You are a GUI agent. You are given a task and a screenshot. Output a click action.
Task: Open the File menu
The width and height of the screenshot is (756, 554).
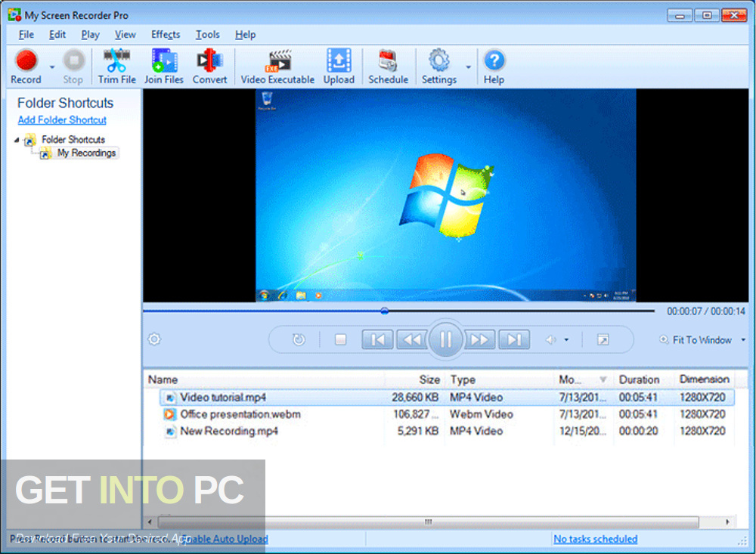point(26,35)
